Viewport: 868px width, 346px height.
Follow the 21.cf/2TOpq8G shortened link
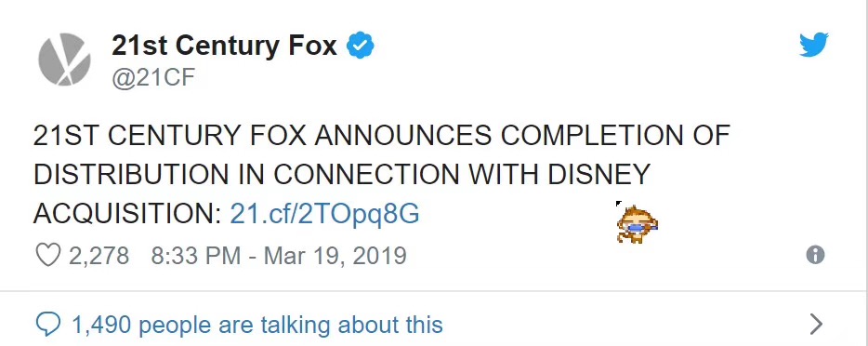[324, 214]
